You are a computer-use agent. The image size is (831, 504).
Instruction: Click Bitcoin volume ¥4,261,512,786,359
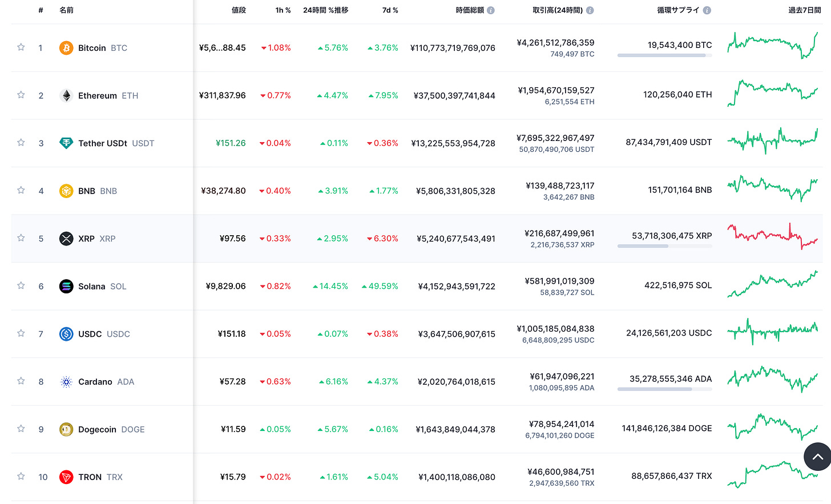[x=555, y=43]
